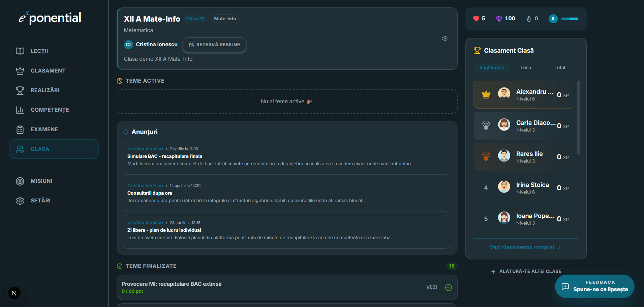Open the Realizări trophy icon
The height and width of the screenshot is (307, 644).
click(x=20, y=90)
